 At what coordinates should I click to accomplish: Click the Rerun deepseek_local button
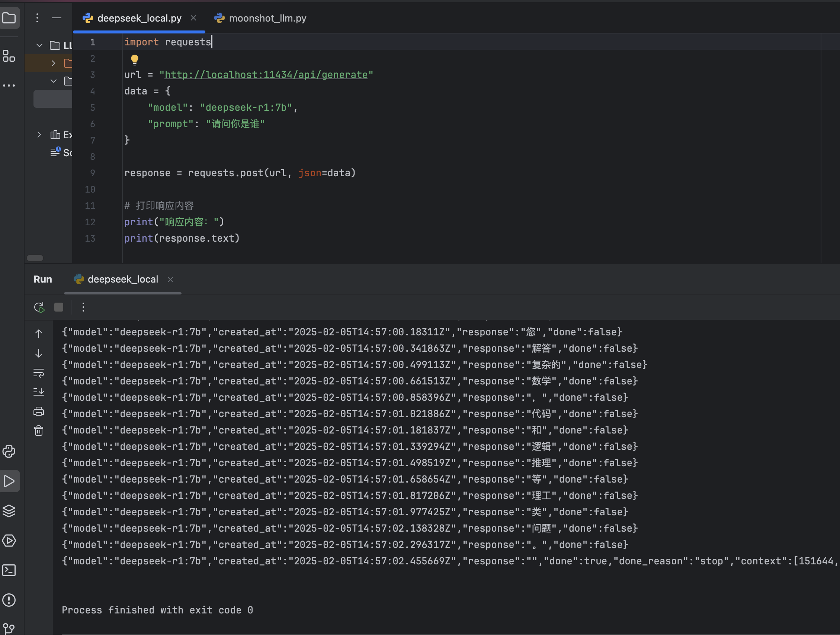(x=39, y=307)
